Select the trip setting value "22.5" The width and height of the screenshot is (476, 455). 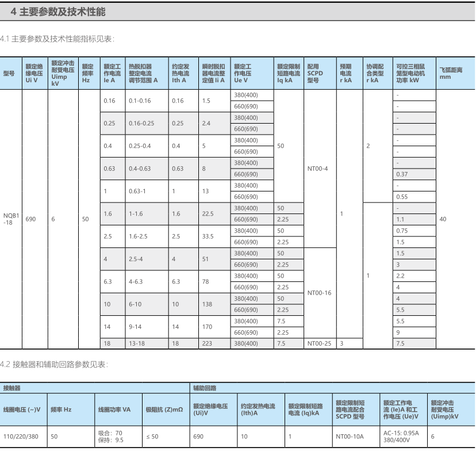coord(208,213)
